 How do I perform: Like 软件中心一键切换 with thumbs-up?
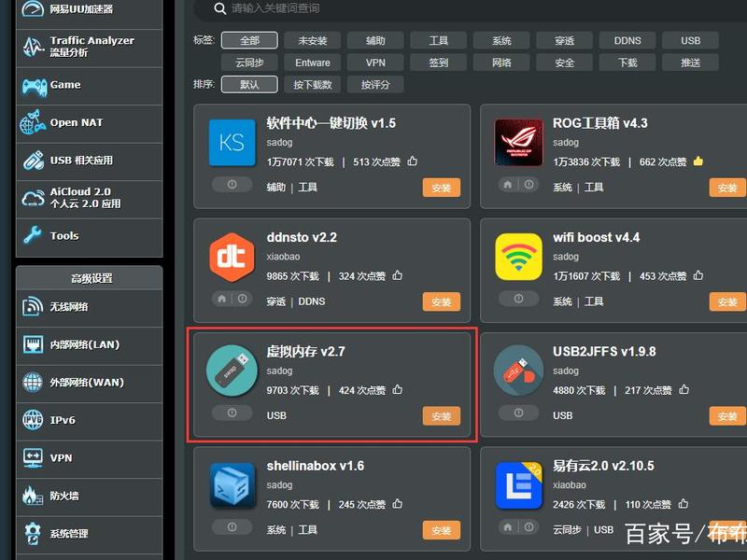pyautogui.click(x=412, y=161)
